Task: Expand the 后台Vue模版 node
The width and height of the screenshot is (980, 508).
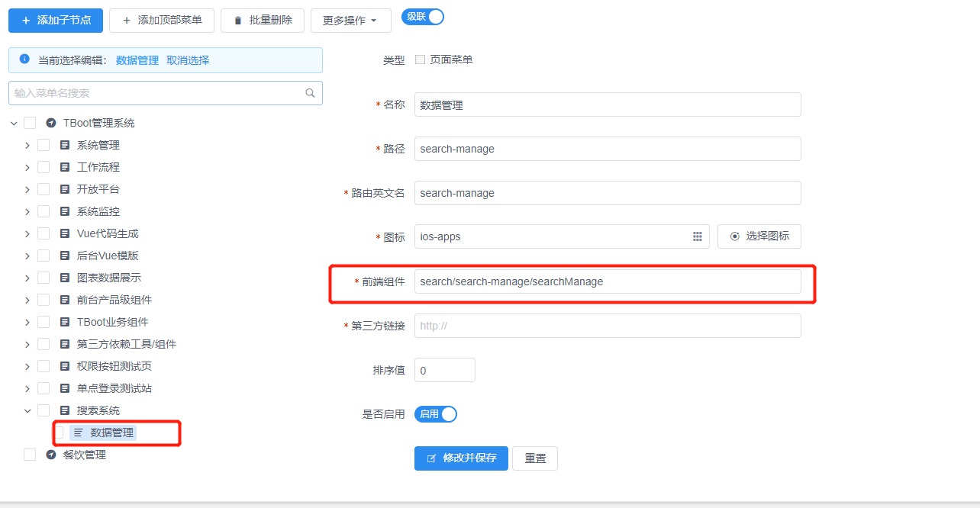Action: coord(27,256)
